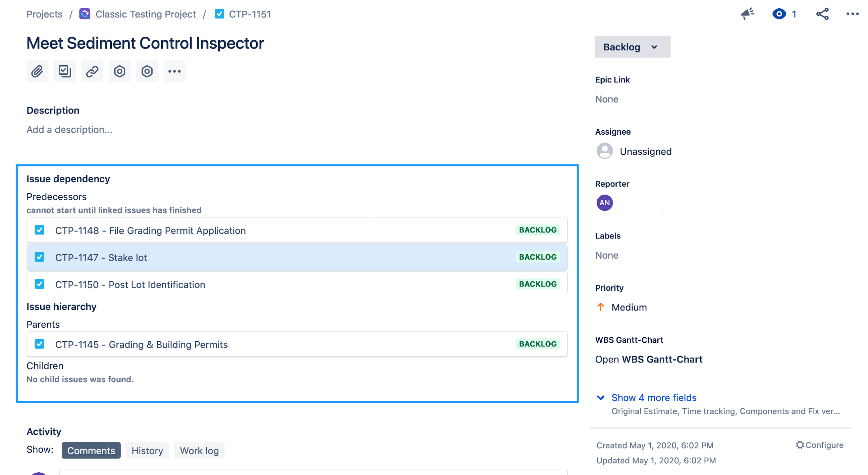Switch to the History tab

(147, 451)
